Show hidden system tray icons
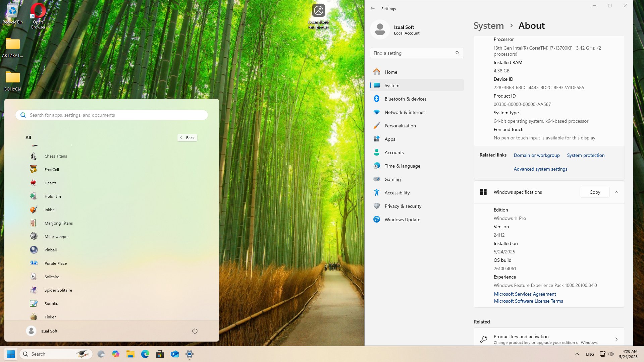Screen dimensions: 644x362 [x=577, y=354]
